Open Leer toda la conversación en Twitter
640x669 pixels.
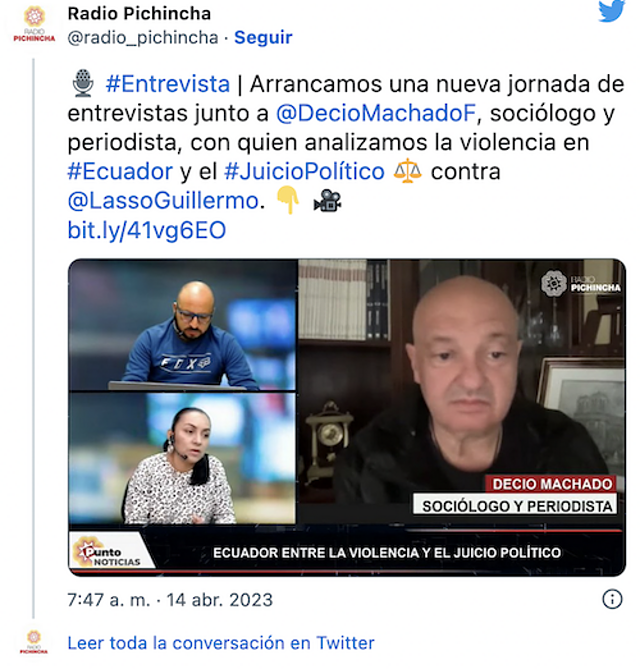(221, 643)
